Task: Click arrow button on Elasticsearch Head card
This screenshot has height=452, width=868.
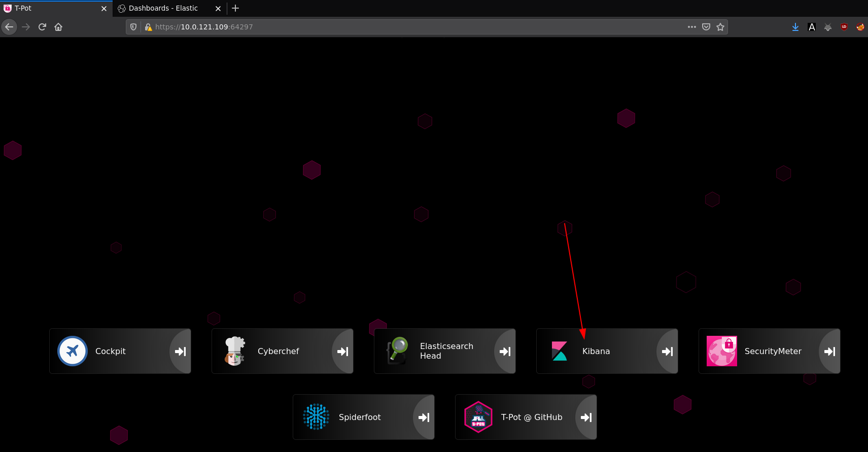Action: (505, 351)
